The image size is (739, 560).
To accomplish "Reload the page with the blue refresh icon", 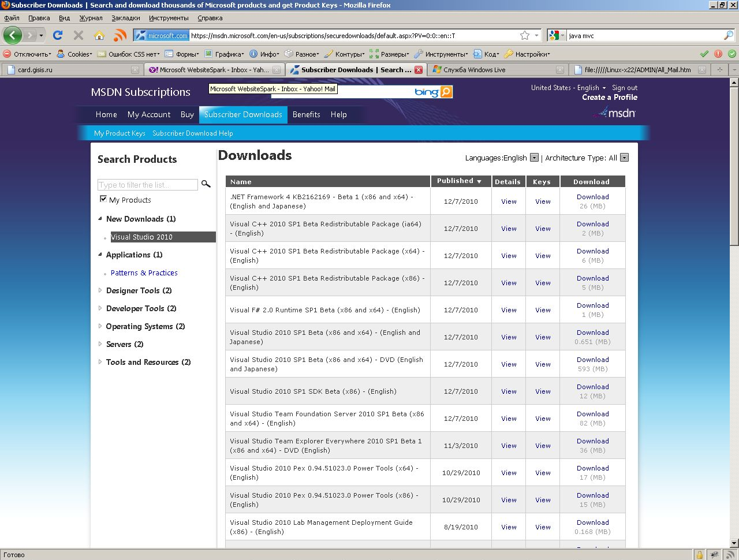I will (58, 35).
